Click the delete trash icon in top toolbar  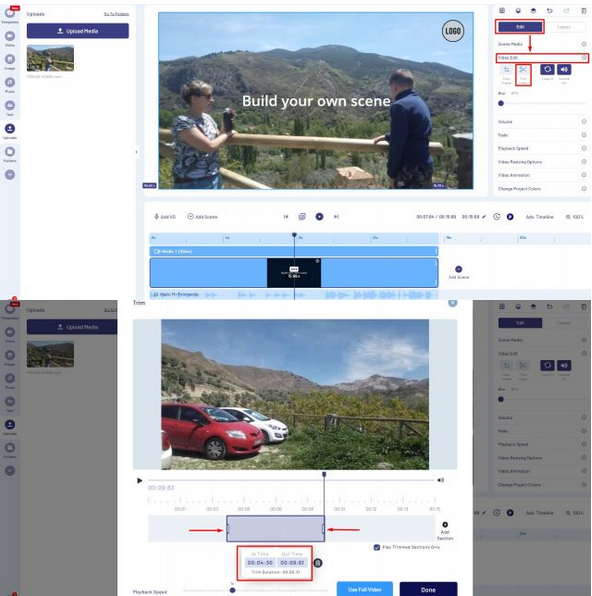(x=584, y=11)
